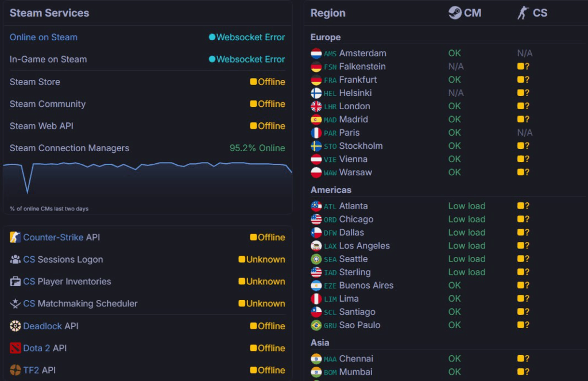The width and height of the screenshot is (588, 381).
Task: Click the CS Sessions Logon users icon
Action: [16, 260]
